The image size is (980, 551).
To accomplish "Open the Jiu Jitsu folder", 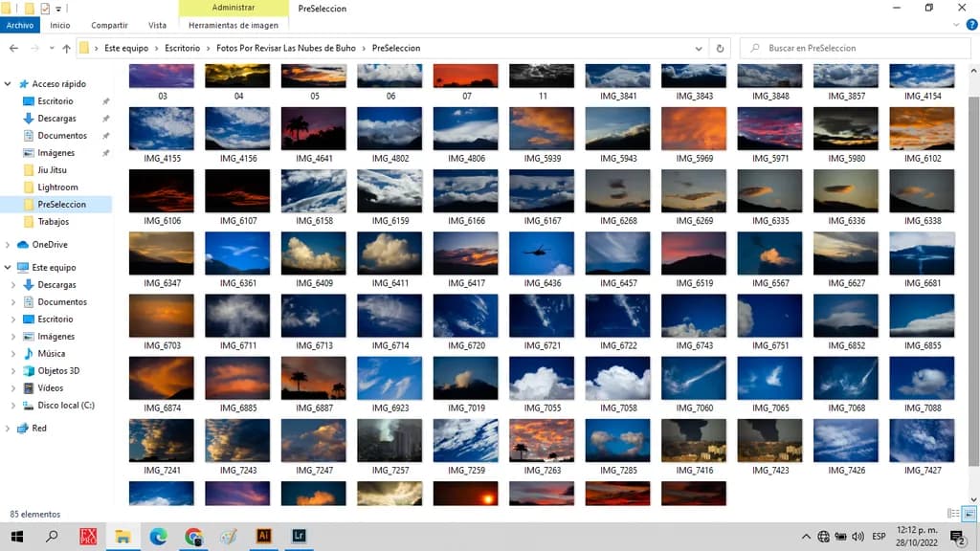I will point(52,170).
